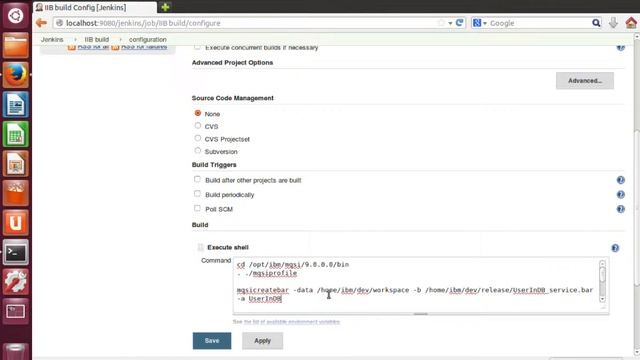Image resolution: width=640 pixels, height=360 pixels.
Task: Select configuration in the breadcrumb
Action: pyautogui.click(x=148, y=40)
